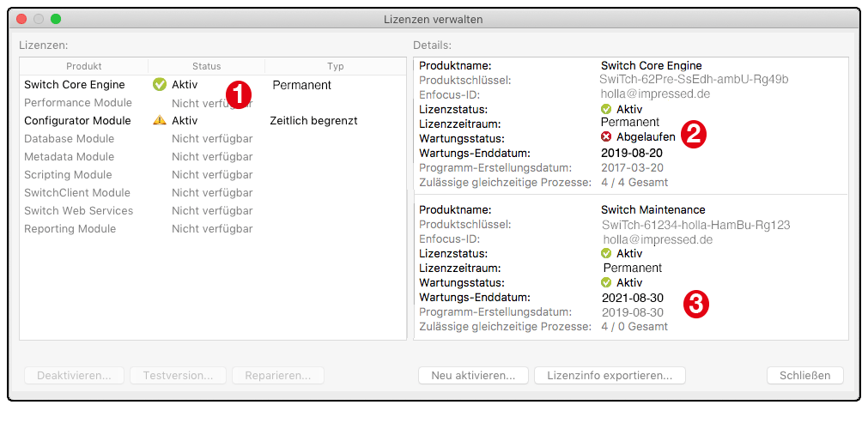This screenshot has width=868, height=429.
Task: Select Performance Module in license list
Action: click(x=78, y=103)
